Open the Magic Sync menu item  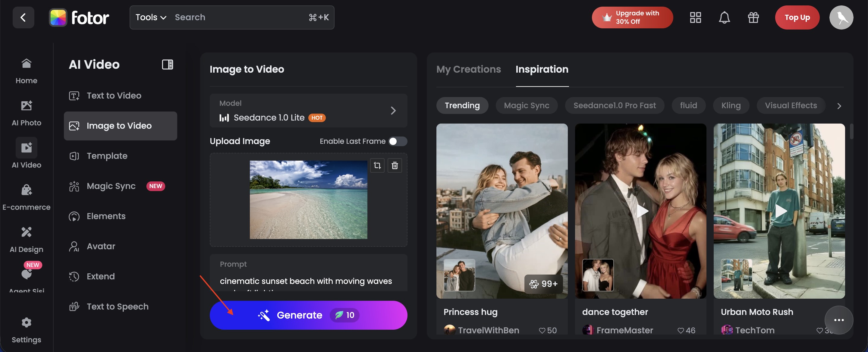point(111,186)
